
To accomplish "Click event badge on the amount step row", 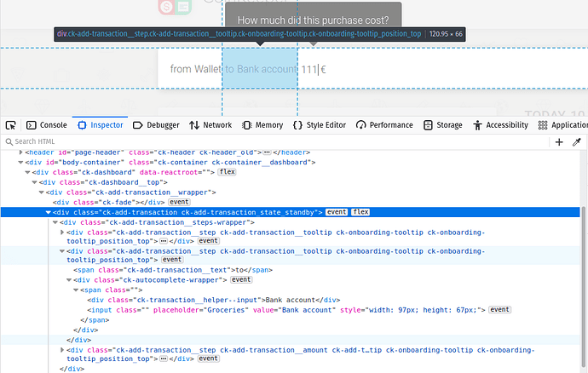I will coord(209,359).
